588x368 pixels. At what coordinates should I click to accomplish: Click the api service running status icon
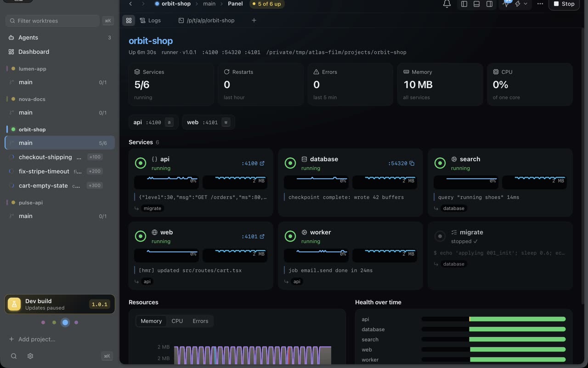[x=141, y=163]
